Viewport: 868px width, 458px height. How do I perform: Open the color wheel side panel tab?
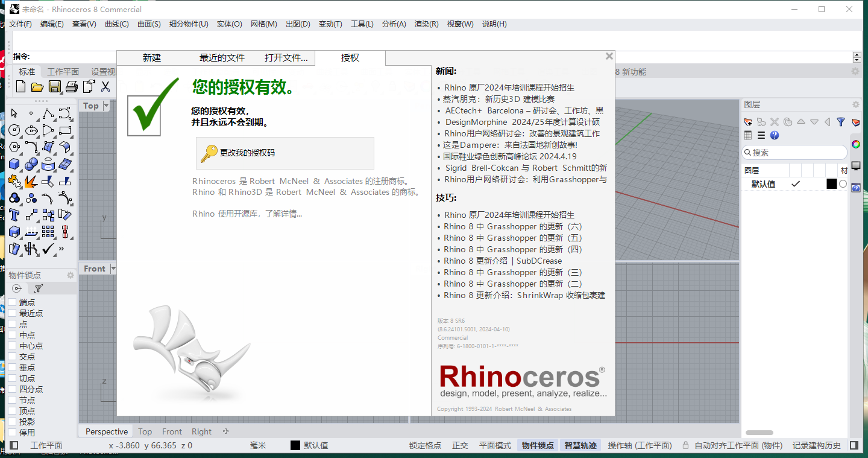tap(855, 144)
